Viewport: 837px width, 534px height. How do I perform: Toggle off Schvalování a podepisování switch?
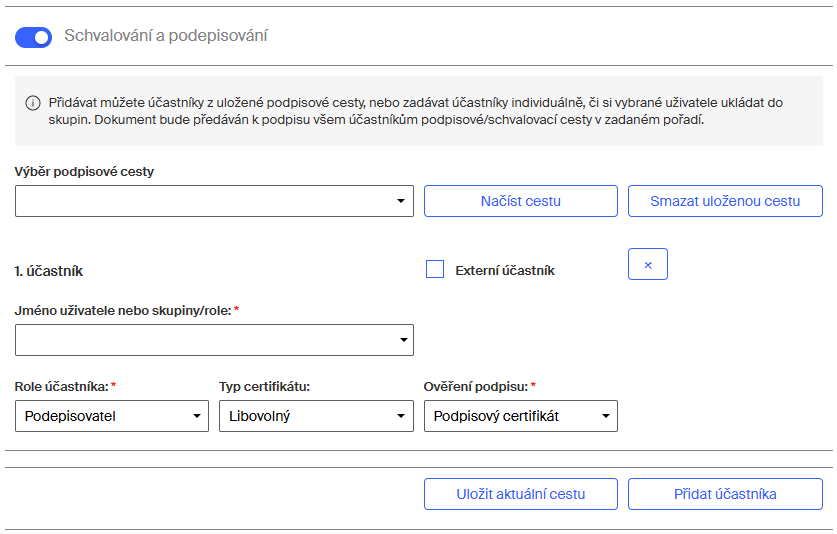point(33,37)
